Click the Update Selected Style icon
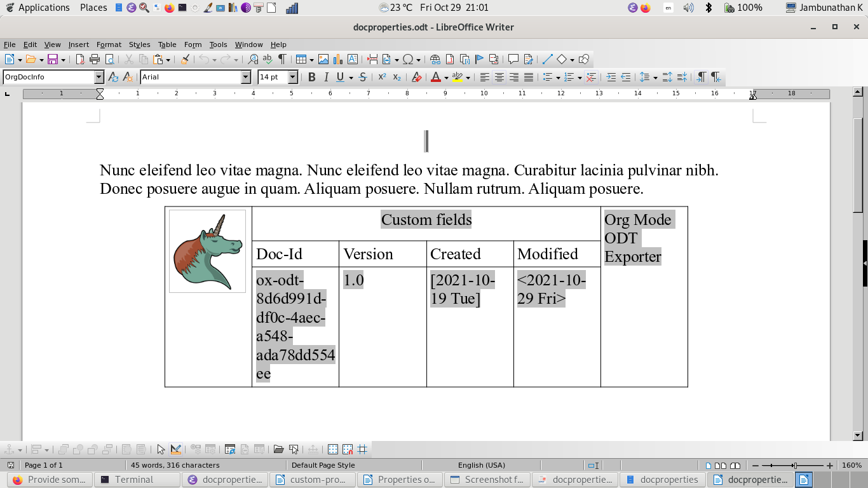This screenshot has height=488, width=868. pyautogui.click(x=113, y=77)
